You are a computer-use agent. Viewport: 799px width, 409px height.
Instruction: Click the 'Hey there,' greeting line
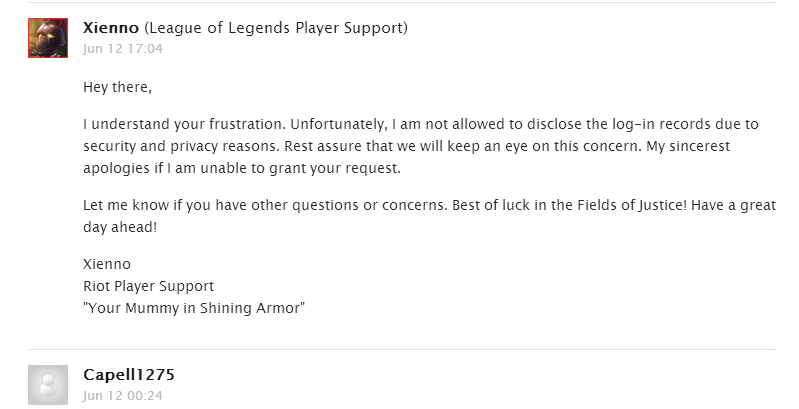tap(117, 88)
